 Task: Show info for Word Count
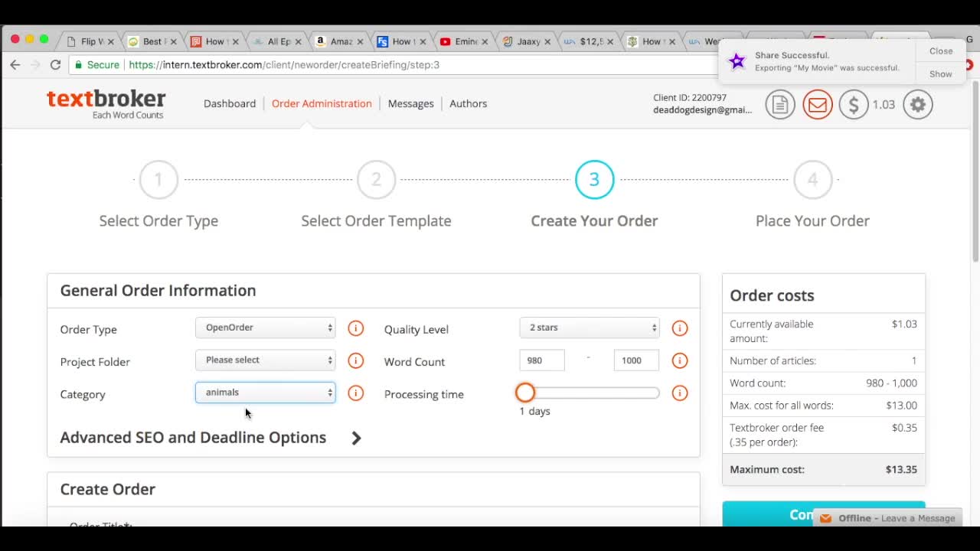[x=680, y=360]
